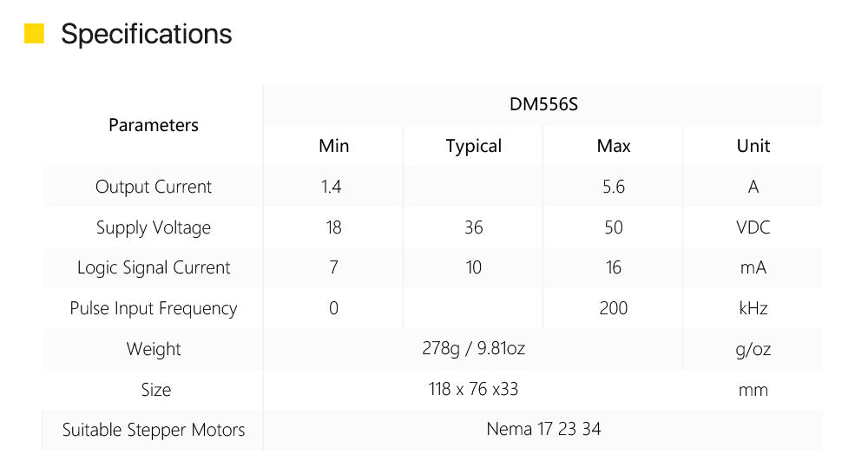868x474 pixels.
Task: Click the Specifications heading
Action: click(x=146, y=34)
